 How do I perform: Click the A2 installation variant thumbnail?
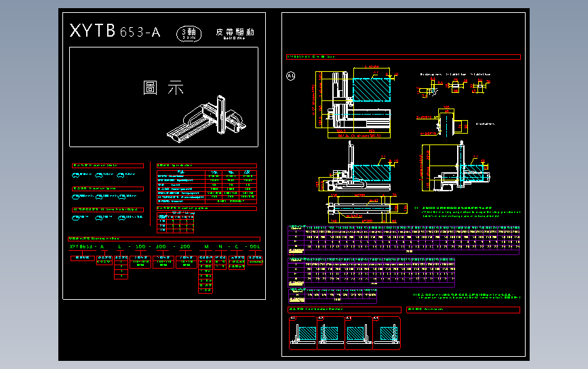pos(331,333)
